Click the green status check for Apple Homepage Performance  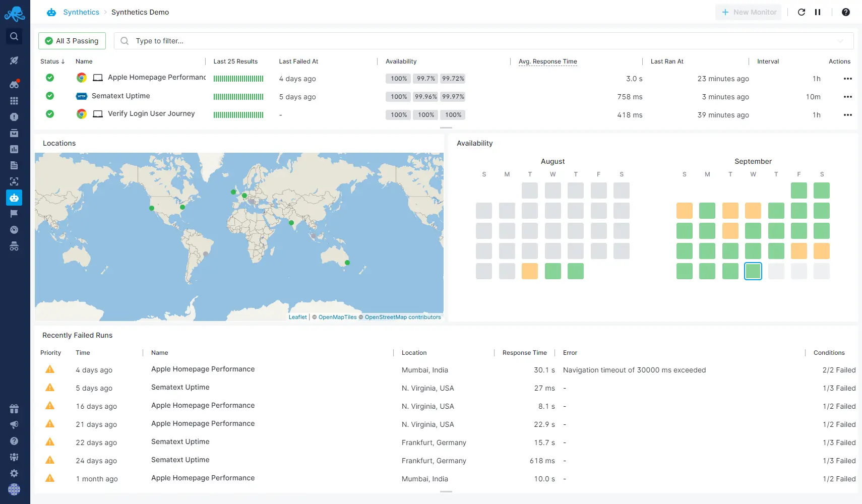click(50, 78)
